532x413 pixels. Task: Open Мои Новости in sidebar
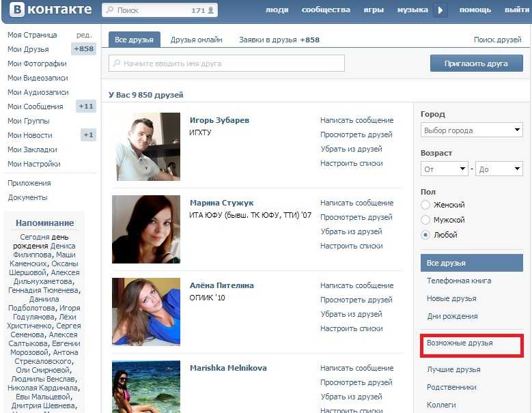tap(30, 135)
